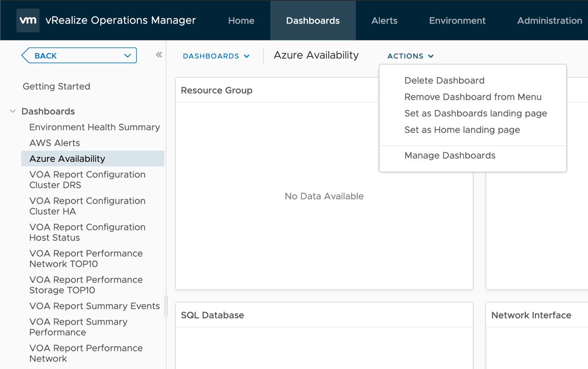Click the Resource Group widget header

(x=216, y=91)
